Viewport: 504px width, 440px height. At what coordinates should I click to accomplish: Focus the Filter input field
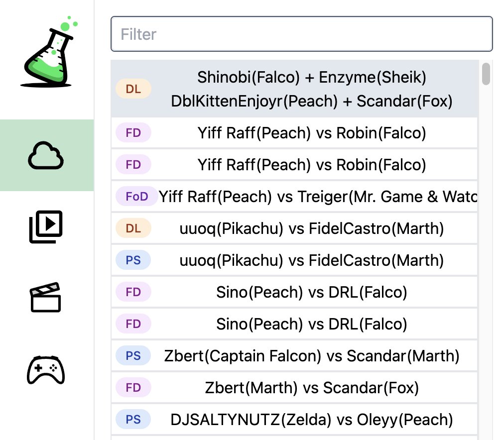click(301, 34)
